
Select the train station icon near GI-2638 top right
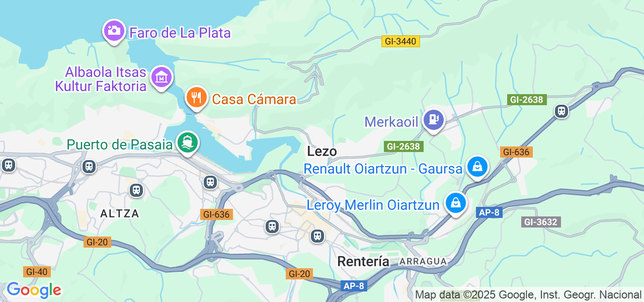pyautogui.click(x=561, y=111)
